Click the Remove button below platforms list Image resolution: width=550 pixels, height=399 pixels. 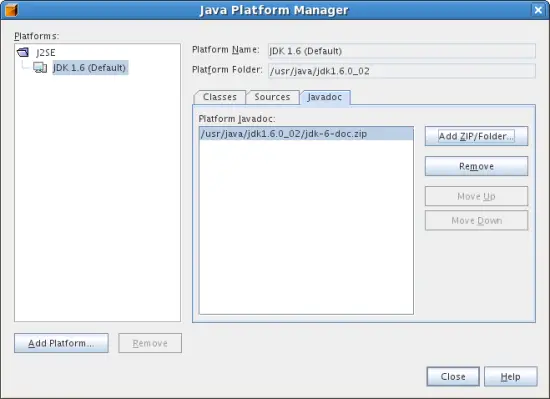click(150, 343)
